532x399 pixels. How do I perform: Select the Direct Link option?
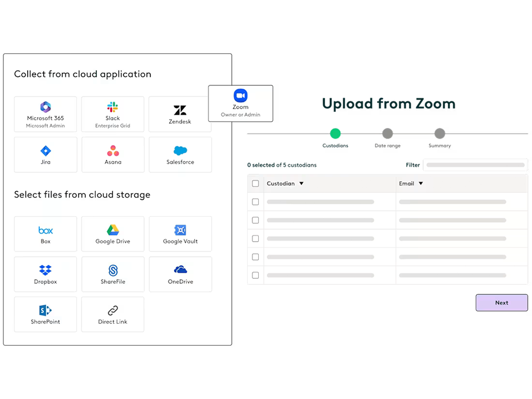[x=112, y=314]
